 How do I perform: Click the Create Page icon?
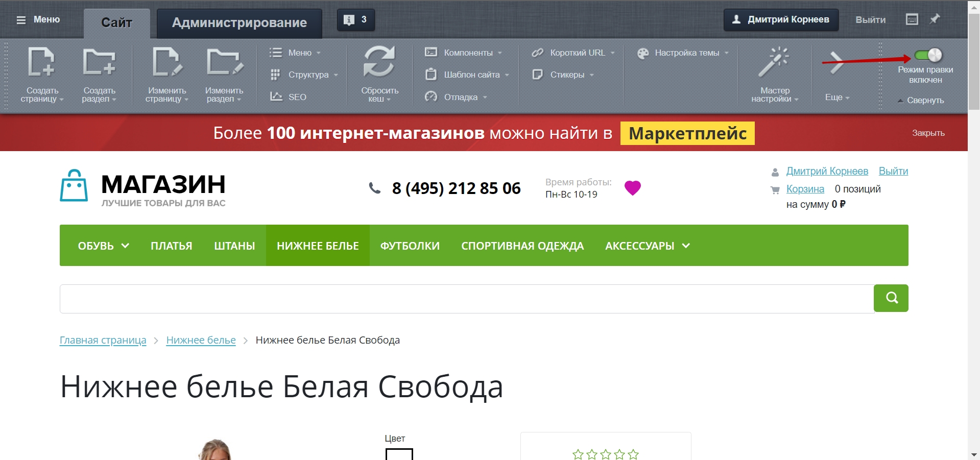(x=41, y=62)
